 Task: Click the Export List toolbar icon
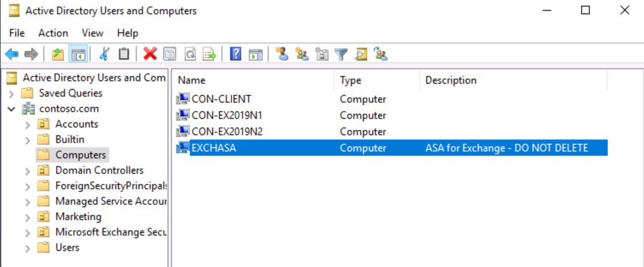tap(210, 54)
